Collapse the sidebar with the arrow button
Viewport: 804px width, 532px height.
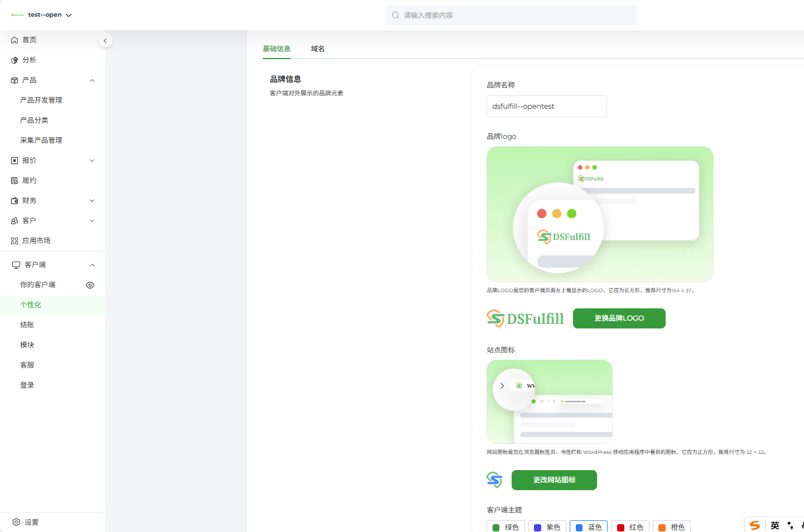point(105,41)
